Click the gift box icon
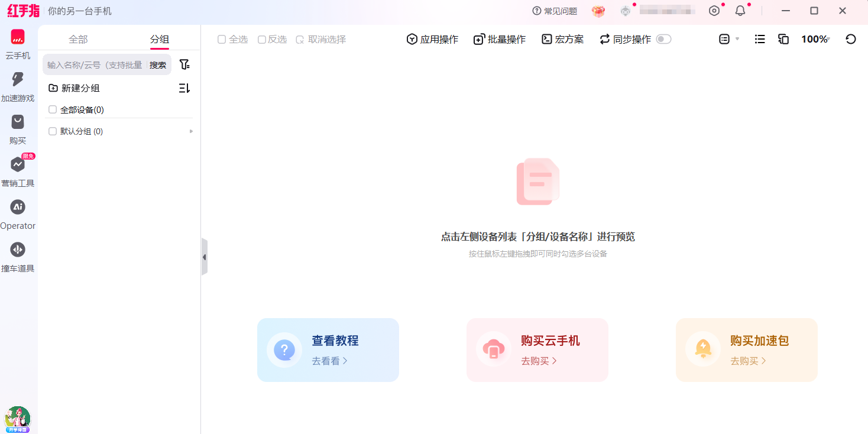 coord(598,11)
